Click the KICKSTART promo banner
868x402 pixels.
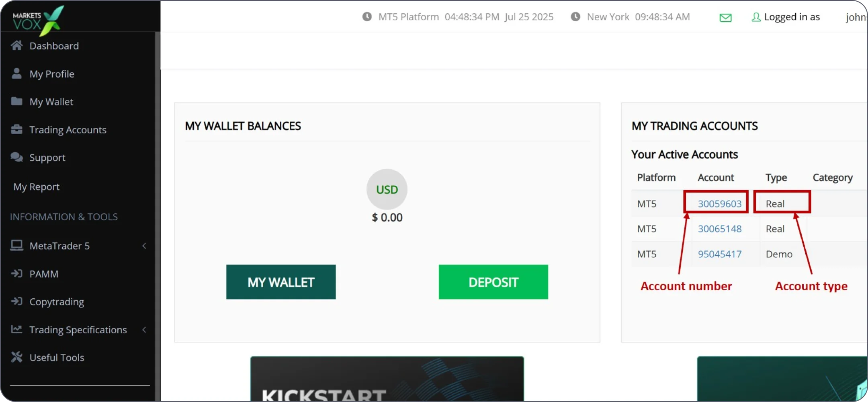coord(387,379)
